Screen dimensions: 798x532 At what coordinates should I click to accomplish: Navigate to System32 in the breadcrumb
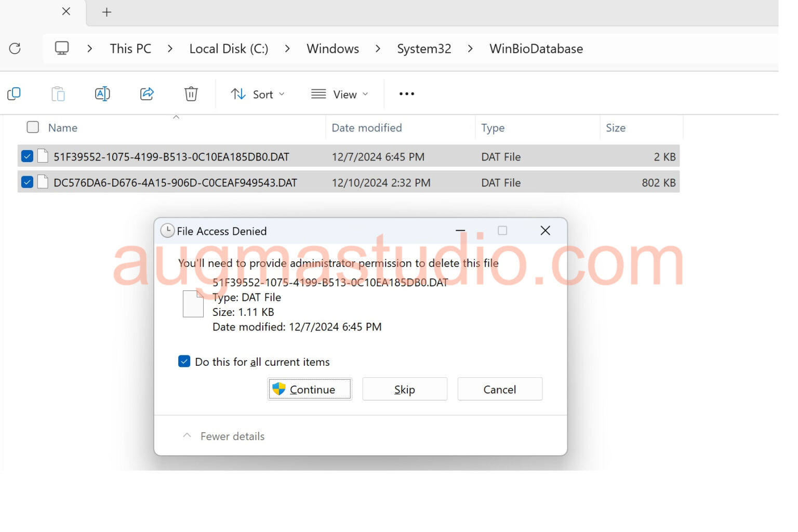pos(423,48)
